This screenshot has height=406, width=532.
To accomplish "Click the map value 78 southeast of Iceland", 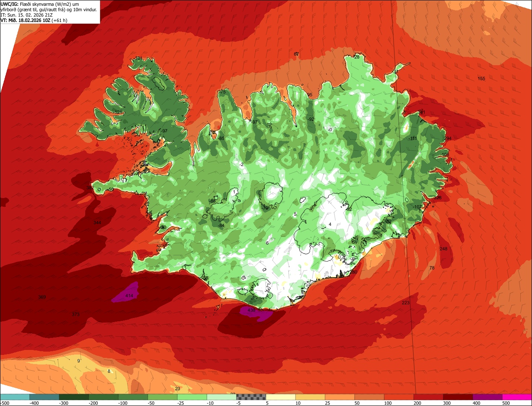I will point(432,268).
